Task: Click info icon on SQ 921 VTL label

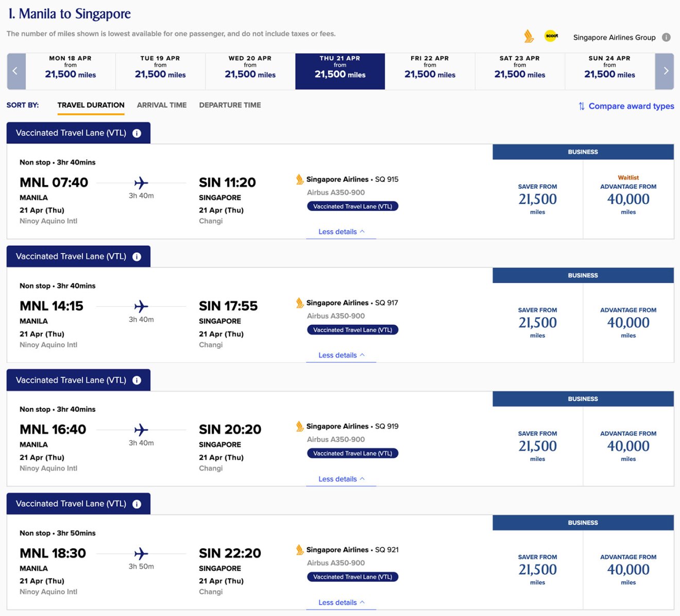Action: 137,504
